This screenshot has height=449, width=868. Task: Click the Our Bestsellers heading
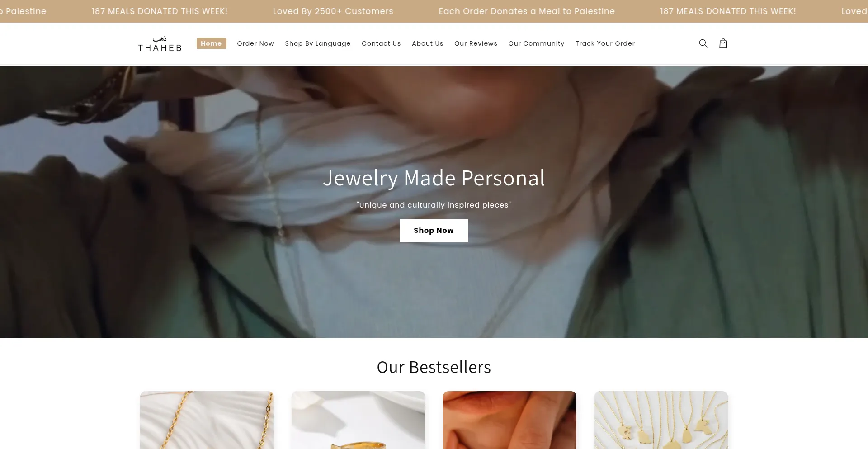click(x=434, y=367)
